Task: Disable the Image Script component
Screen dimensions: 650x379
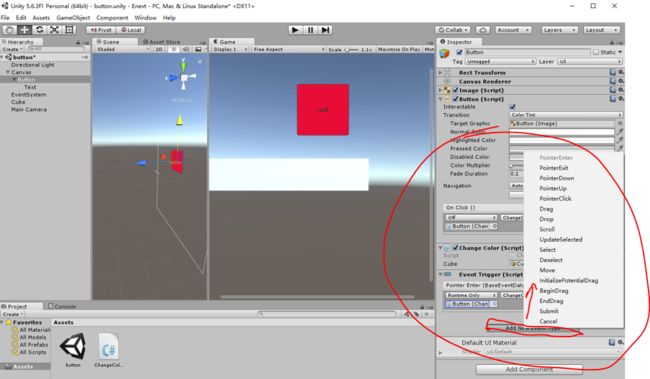Action: pyautogui.click(x=455, y=90)
